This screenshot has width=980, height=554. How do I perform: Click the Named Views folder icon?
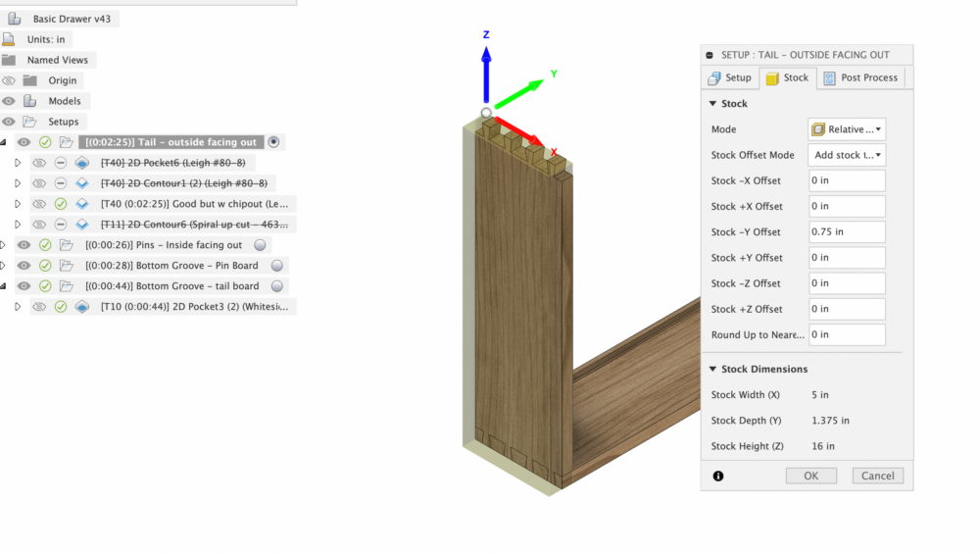click(x=9, y=60)
